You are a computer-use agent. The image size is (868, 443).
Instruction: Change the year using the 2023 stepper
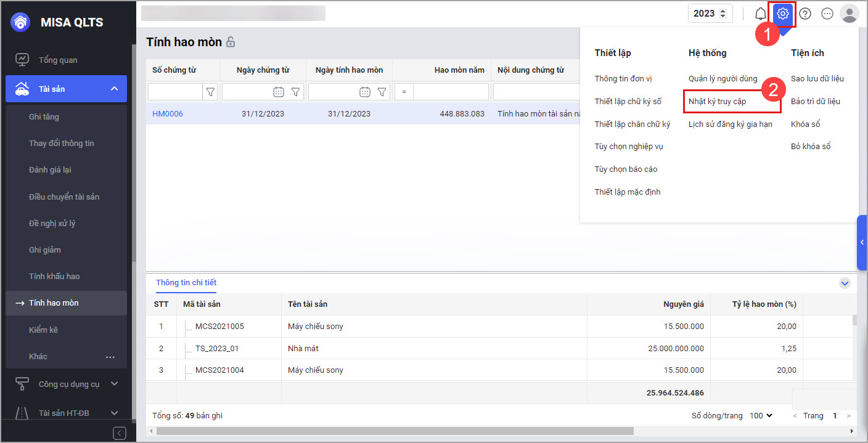point(723,14)
